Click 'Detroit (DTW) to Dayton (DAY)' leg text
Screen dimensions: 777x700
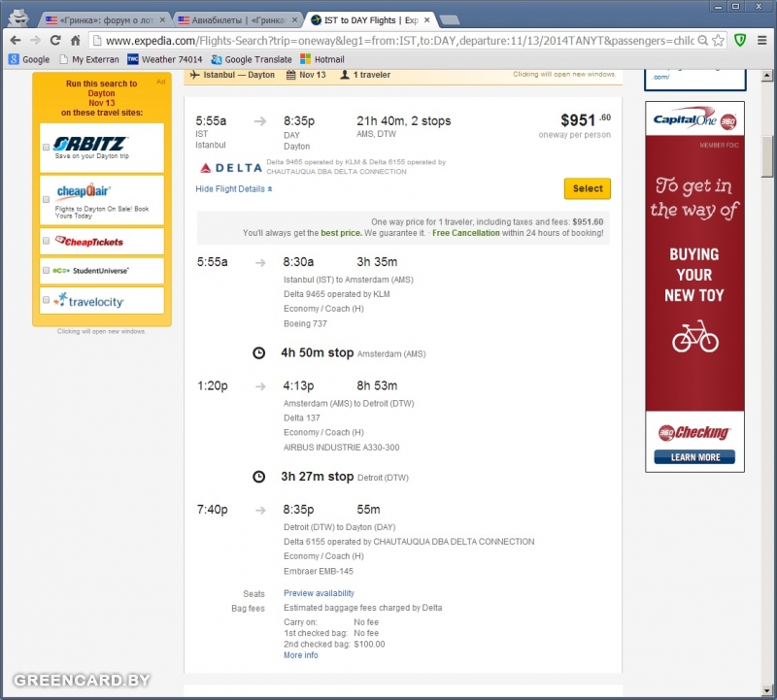pyautogui.click(x=339, y=527)
